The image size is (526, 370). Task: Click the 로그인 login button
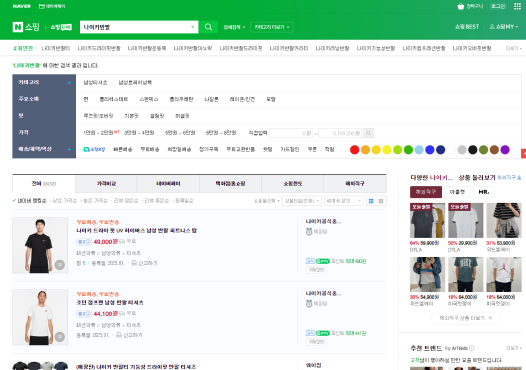pos(498,6)
